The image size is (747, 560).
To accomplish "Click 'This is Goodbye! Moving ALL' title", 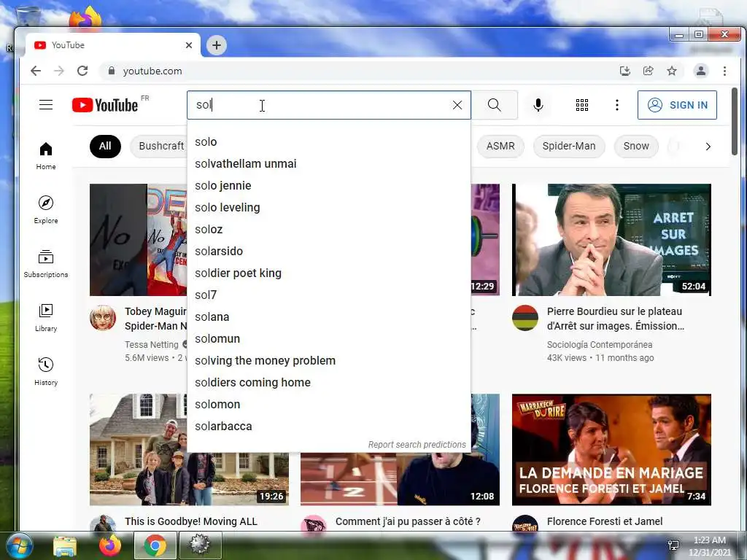I will [x=190, y=521].
